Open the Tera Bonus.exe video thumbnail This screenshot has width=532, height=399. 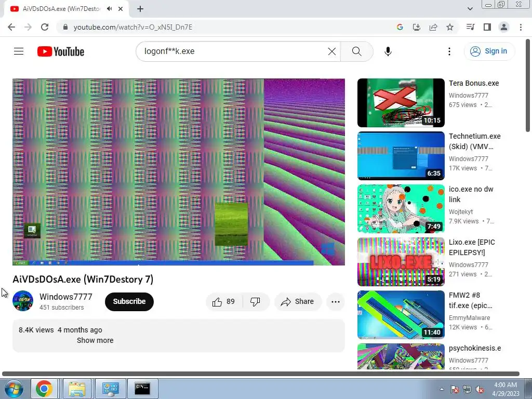pos(401,103)
